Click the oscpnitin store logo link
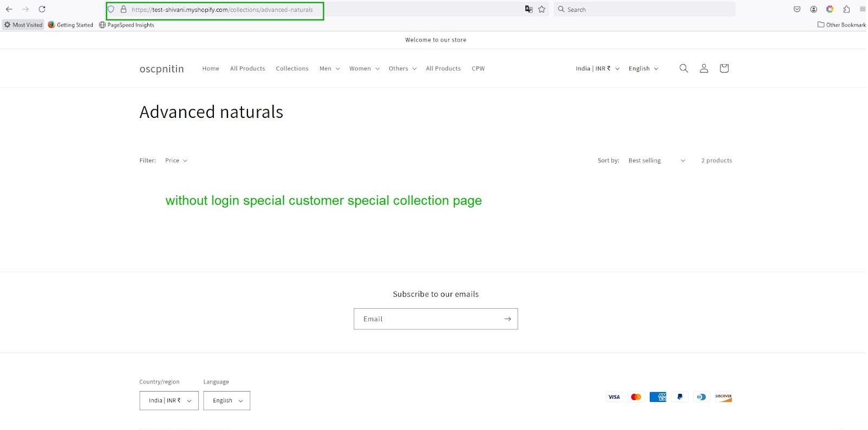The image size is (868, 430). (161, 69)
